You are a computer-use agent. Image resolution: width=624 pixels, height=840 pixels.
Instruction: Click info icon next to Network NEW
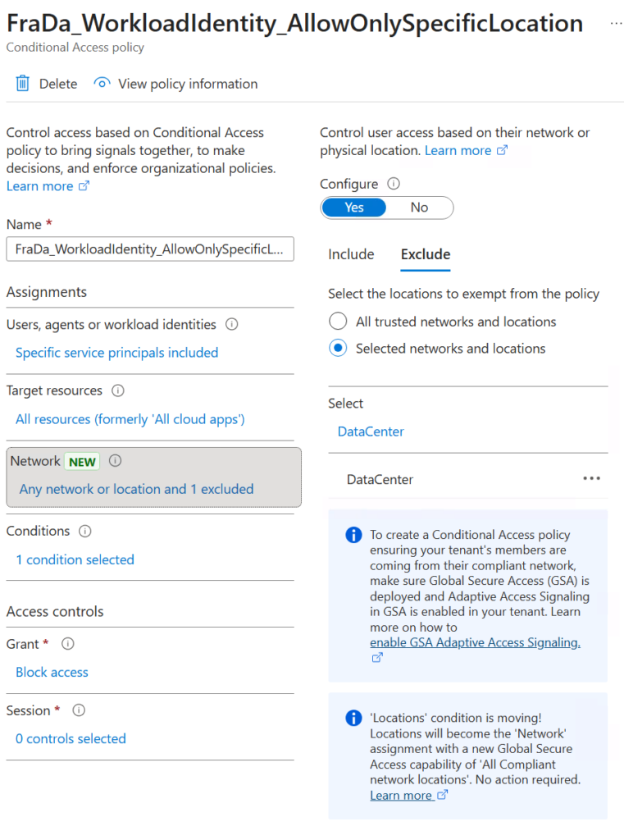(x=115, y=461)
